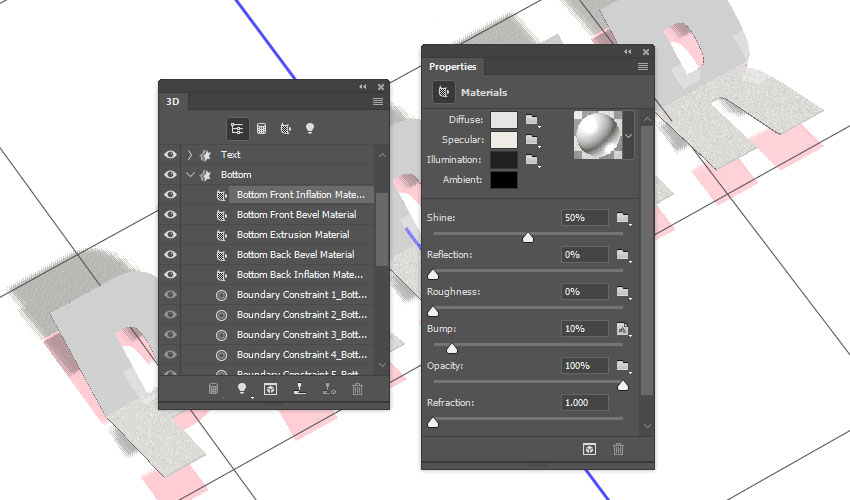This screenshot has height=500, width=850.
Task: Close the 3D panel
Action: [381, 87]
